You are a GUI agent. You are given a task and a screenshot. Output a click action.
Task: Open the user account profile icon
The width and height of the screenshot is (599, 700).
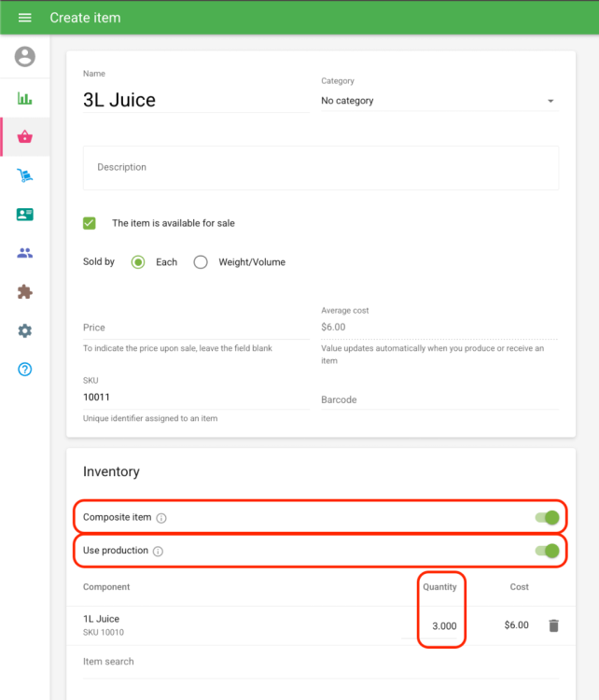point(24,57)
